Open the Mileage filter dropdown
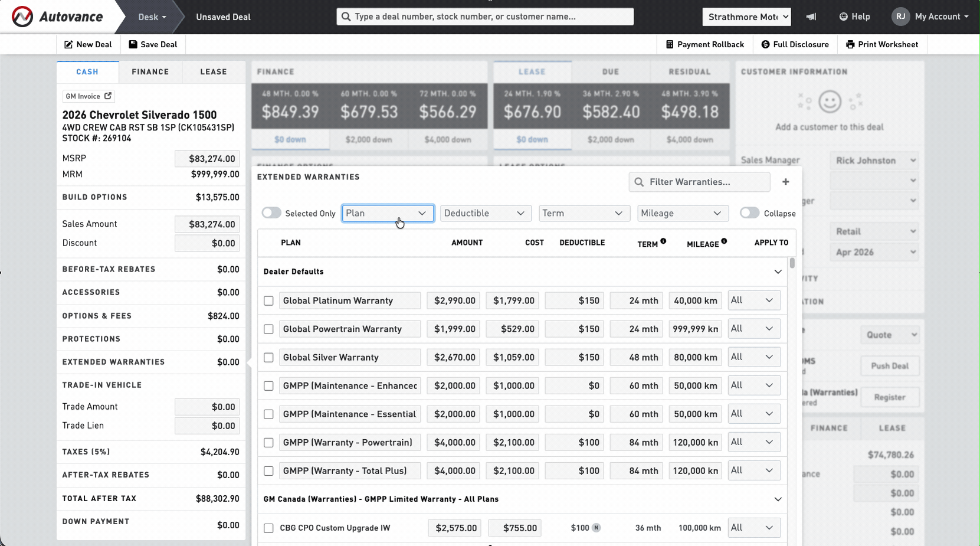The width and height of the screenshot is (980, 546). [x=683, y=213]
